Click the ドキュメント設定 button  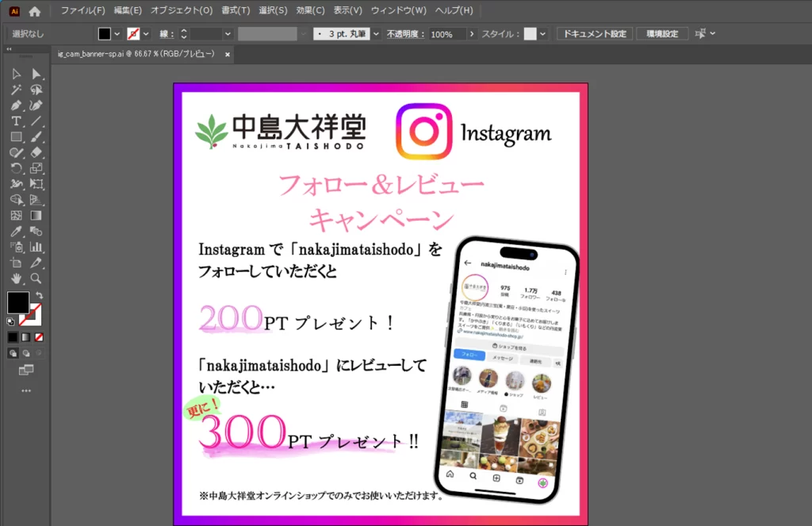tap(594, 34)
